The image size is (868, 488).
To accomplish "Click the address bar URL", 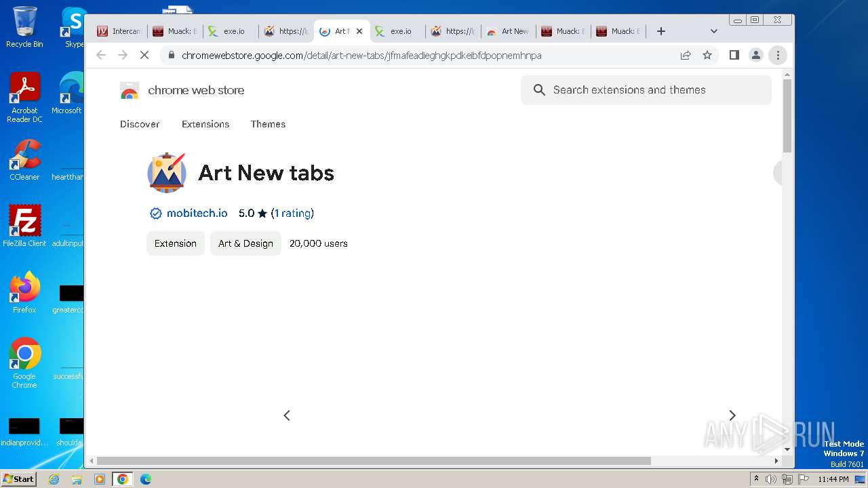I will point(361,55).
